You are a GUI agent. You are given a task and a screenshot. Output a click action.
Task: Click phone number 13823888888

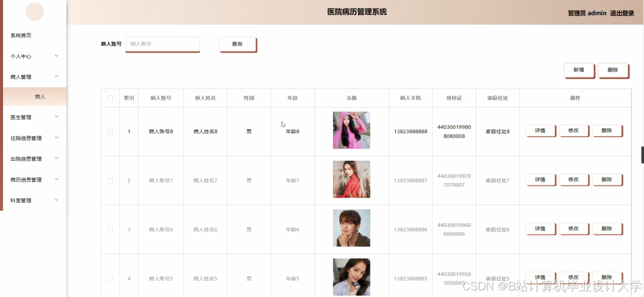coord(411,132)
